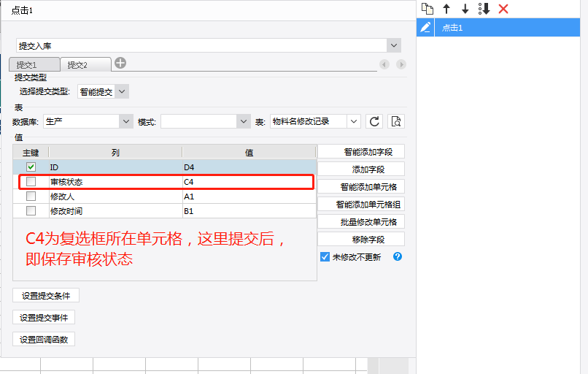Screen dimensions: 588x374
Task: Move the event up with the up arrow
Action: tap(446, 9)
